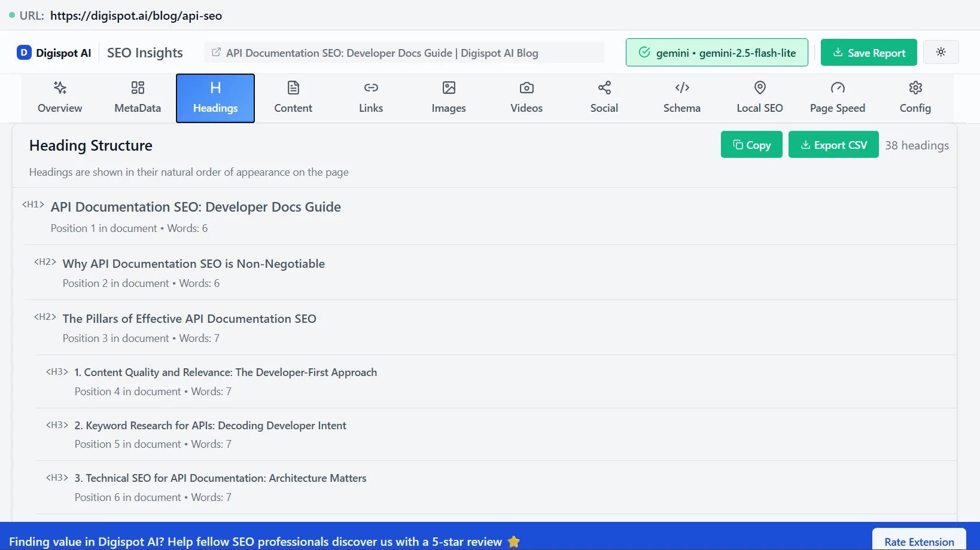Switch to the Headings tab
The height and width of the screenshot is (550, 980).
pos(215,97)
